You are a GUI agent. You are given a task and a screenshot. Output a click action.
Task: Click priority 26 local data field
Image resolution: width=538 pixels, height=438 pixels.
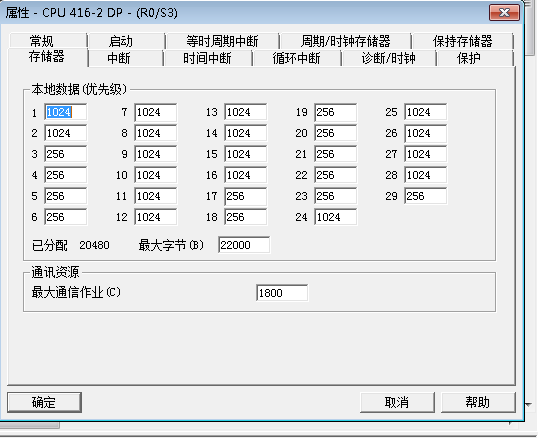point(425,133)
